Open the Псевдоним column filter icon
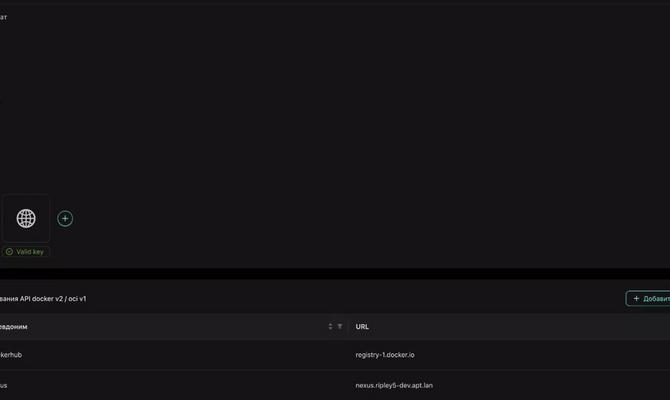Image resolution: width=670 pixels, height=400 pixels. [x=340, y=326]
